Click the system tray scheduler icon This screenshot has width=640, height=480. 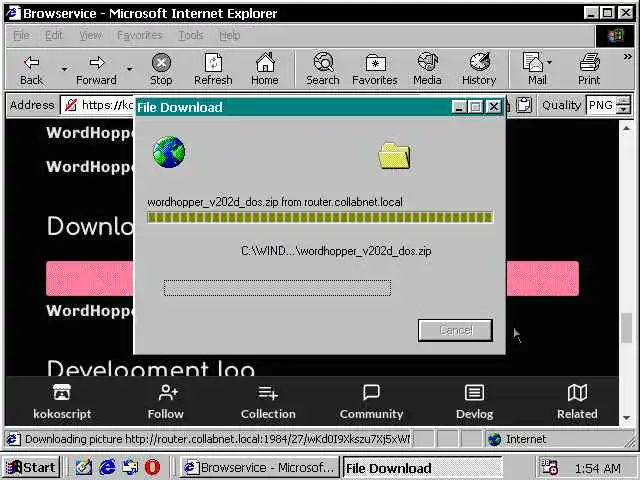549,467
